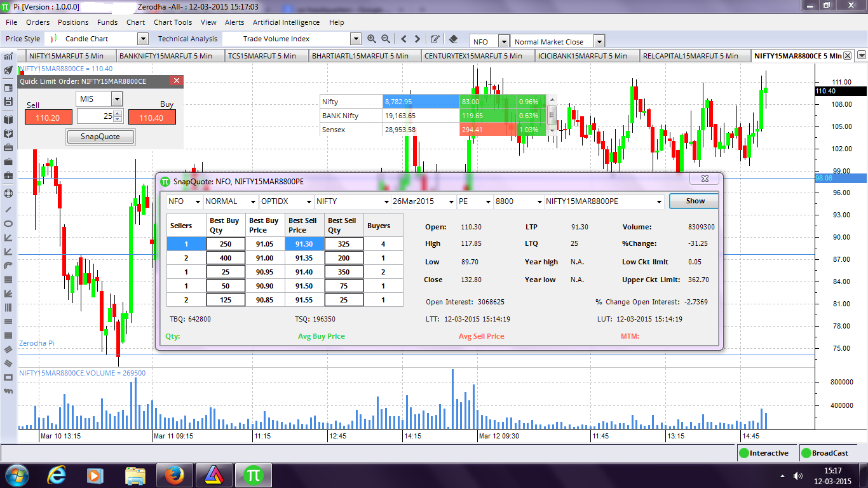Close the SnapQuote window

point(705,179)
